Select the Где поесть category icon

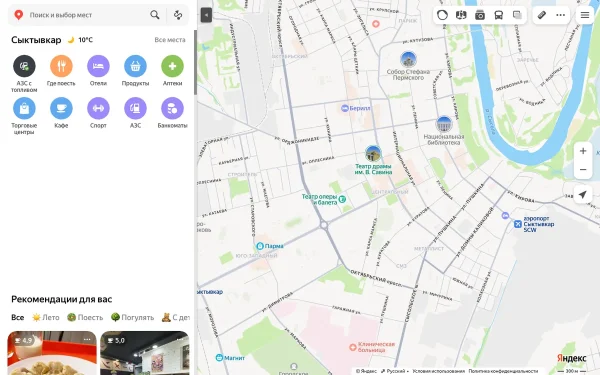(61, 66)
